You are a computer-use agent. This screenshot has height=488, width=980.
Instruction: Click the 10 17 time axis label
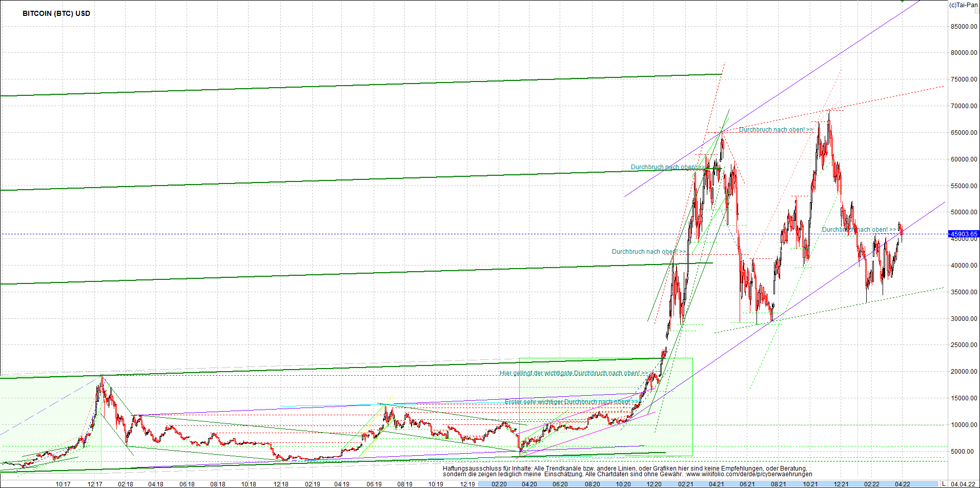tap(63, 484)
